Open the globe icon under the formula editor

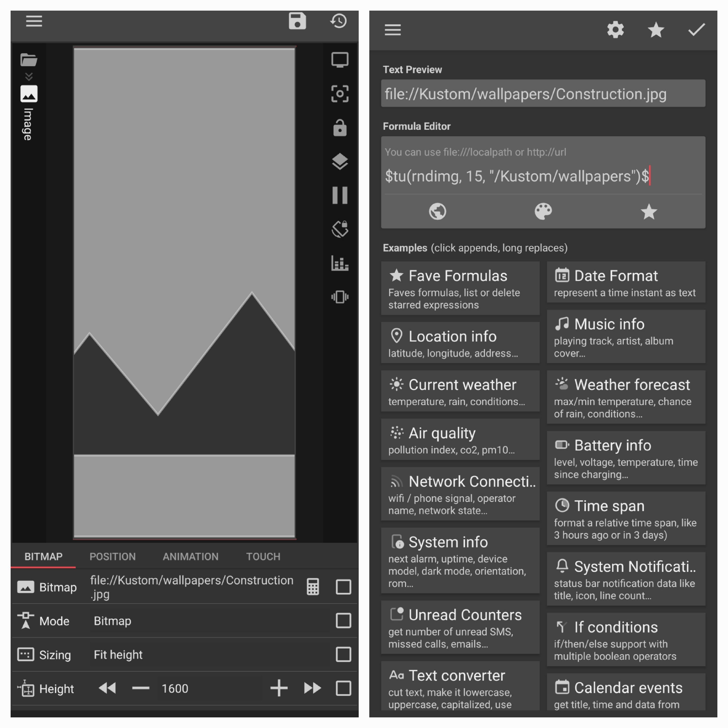tap(438, 211)
